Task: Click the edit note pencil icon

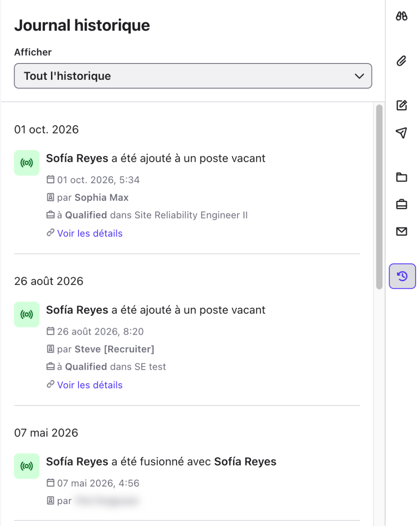Action: (x=402, y=105)
